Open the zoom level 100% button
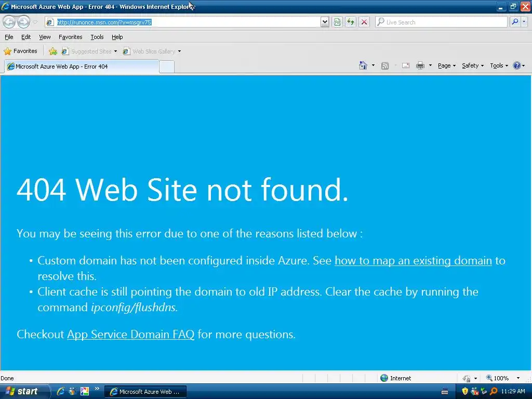The image size is (532, 399). click(x=497, y=378)
